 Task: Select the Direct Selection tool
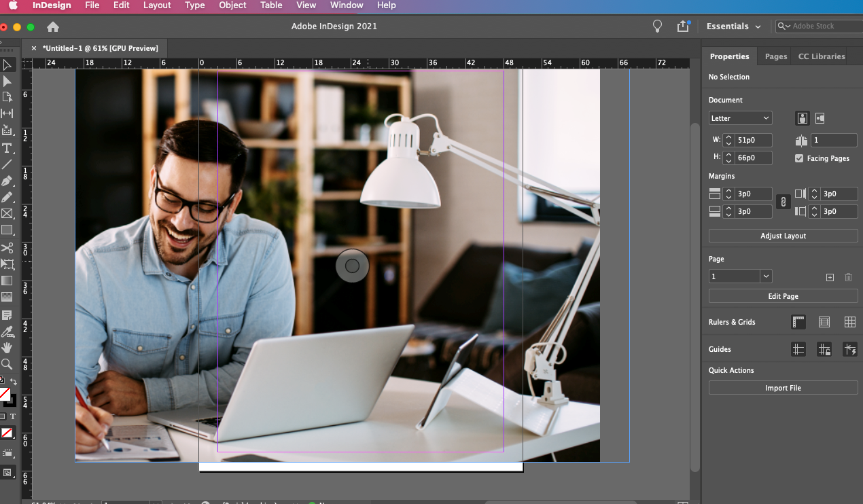click(7, 82)
